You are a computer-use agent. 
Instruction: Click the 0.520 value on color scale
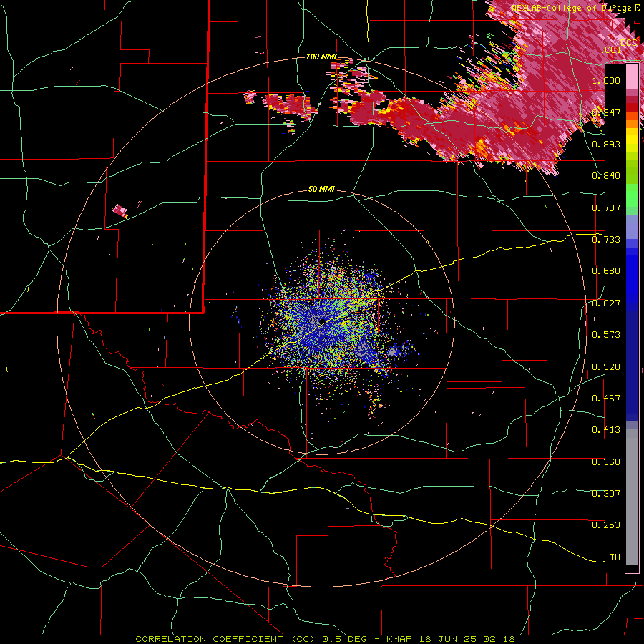pos(606,367)
